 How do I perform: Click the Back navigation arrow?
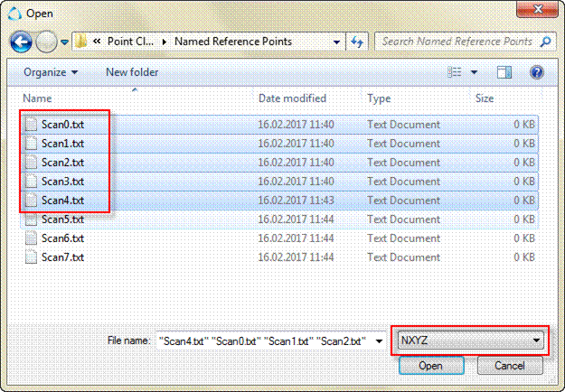(21, 42)
